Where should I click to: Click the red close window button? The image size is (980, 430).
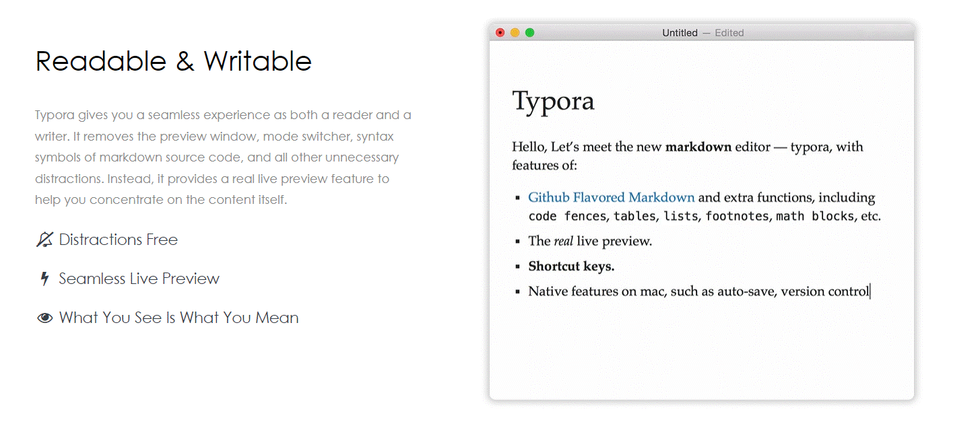(500, 32)
